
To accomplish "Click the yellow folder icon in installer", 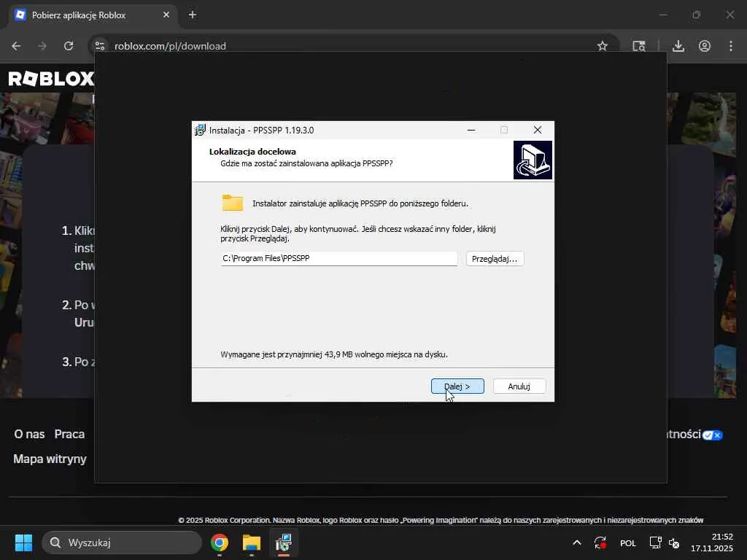I will (233, 203).
